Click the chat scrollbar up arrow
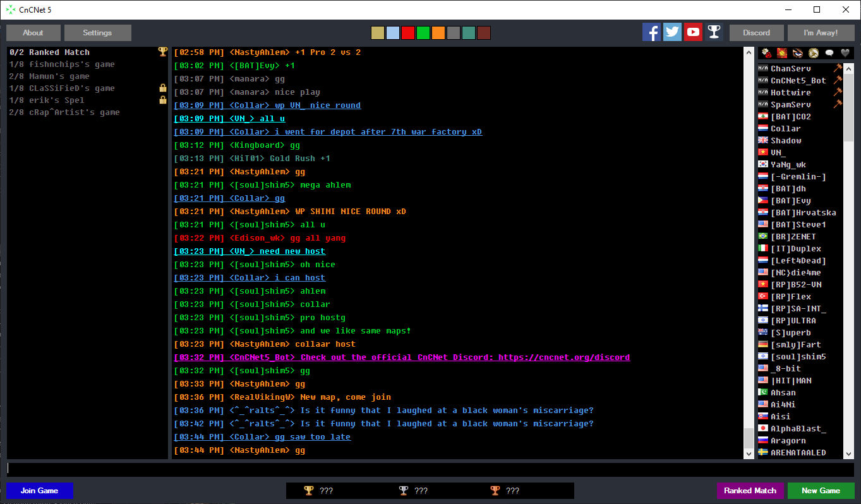This screenshot has width=861, height=504. coord(749,52)
